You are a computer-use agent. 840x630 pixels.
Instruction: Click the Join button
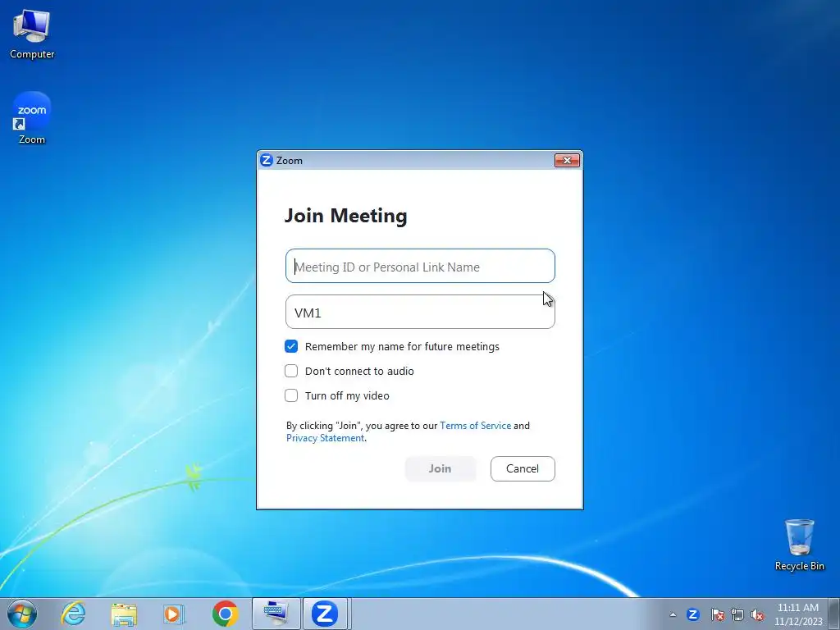[441, 468]
